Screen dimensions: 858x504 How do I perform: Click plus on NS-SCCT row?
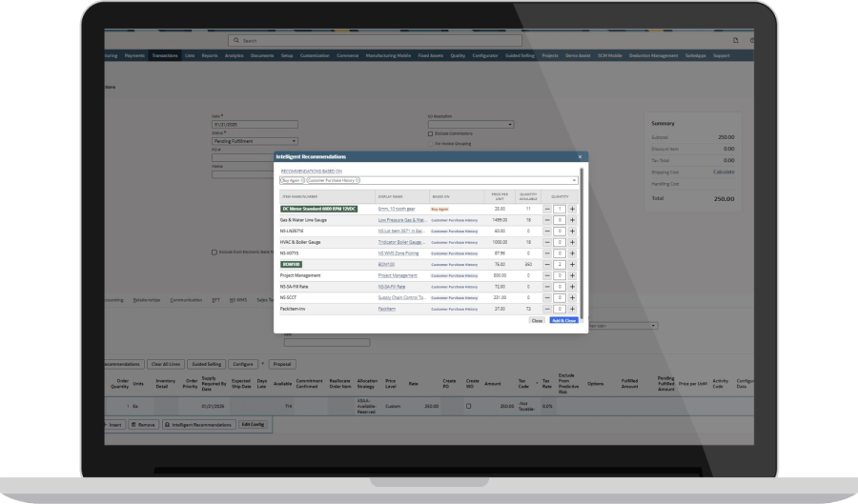[572, 298]
